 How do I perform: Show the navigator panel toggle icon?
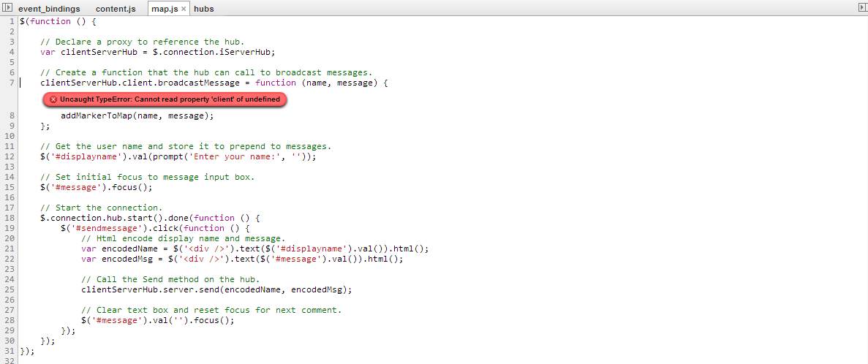tap(7, 8)
